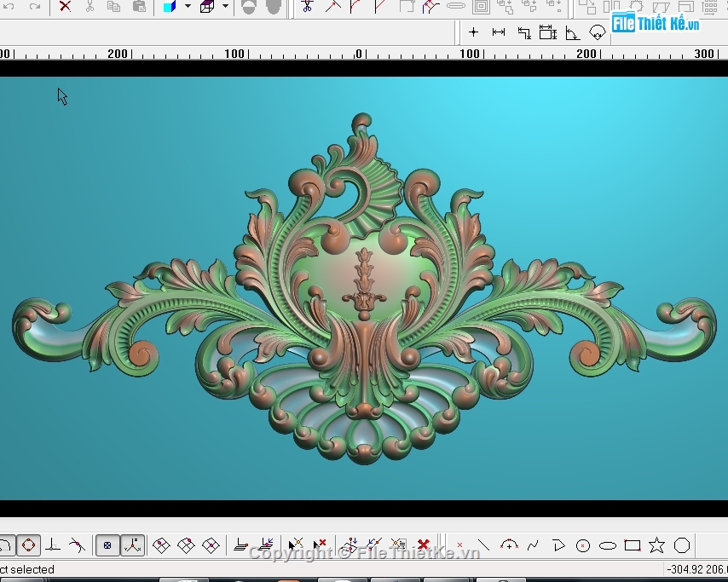Toggle the diamond with red nodes snap button
This screenshot has width=728, height=582.
tap(28, 545)
